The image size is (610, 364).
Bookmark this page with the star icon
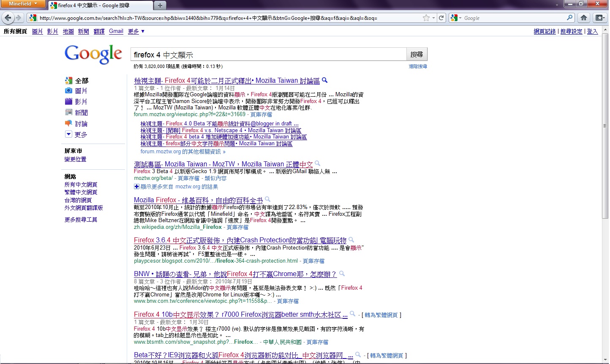point(426,18)
